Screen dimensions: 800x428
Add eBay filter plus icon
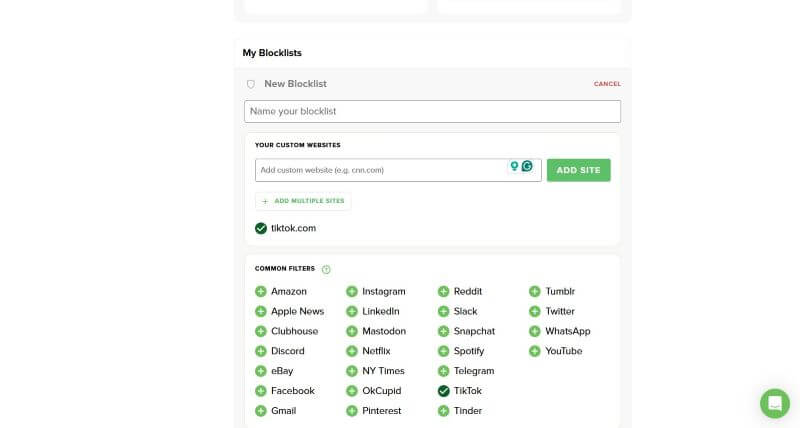pyautogui.click(x=261, y=371)
